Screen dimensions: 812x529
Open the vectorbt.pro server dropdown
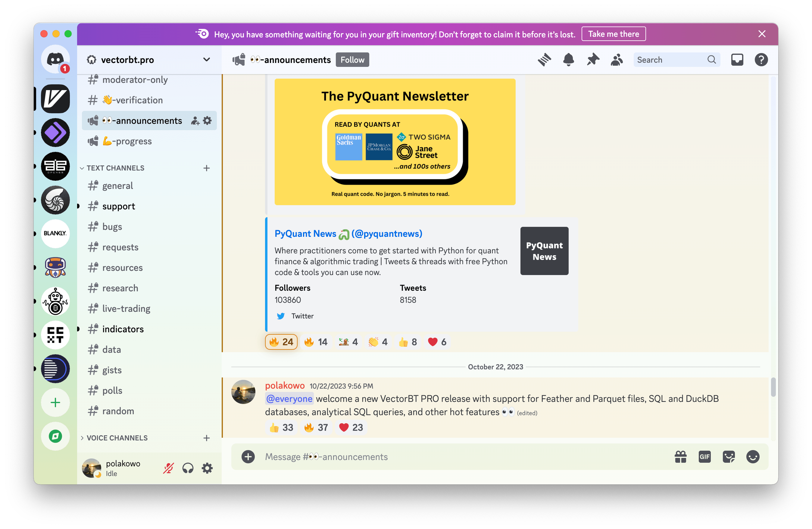tap(206, 60)
